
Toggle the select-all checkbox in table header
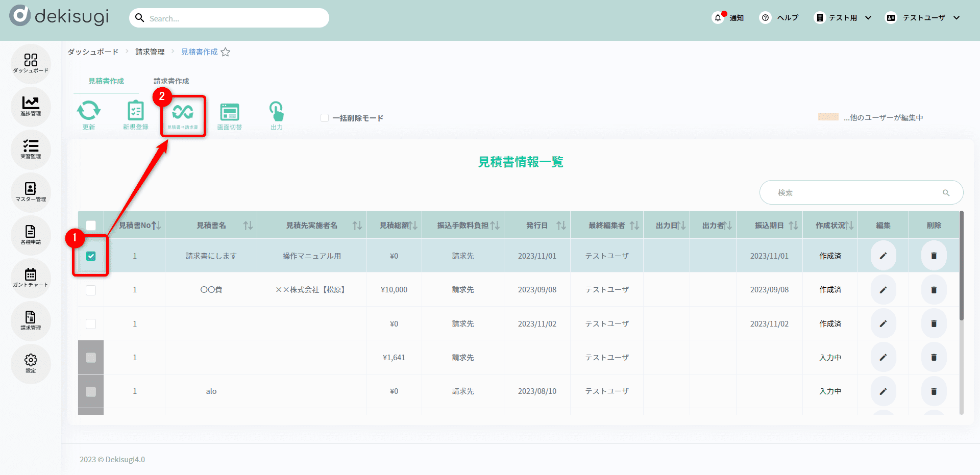(91, 225)
